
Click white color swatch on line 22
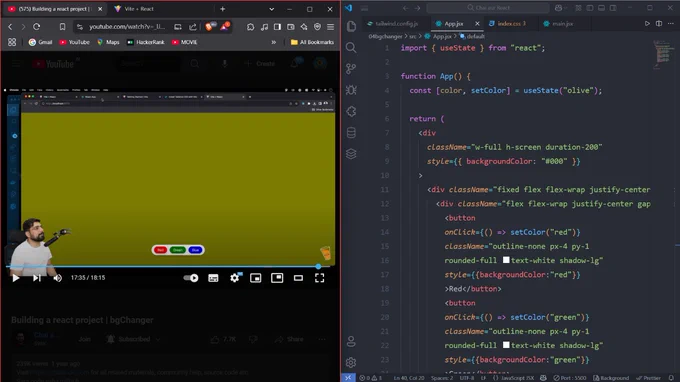pyautogui.click(x=506, y=345)
